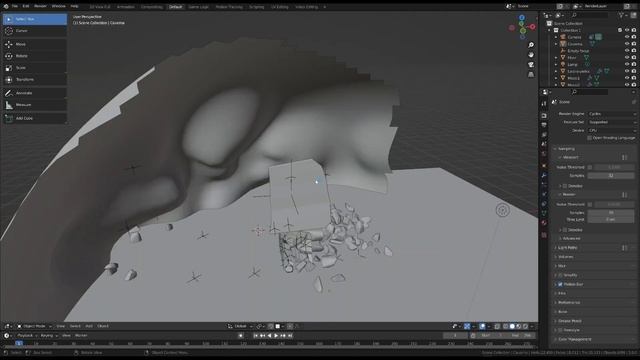Open the Texture properties tab icon
The image size is (640, 360).
coord(544,235)
